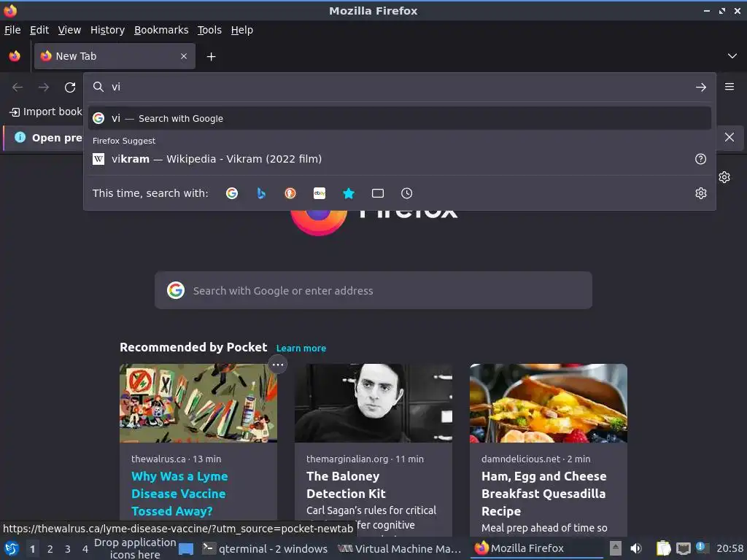Click the taskbar clock showing 20:58
Screen dimensions: 747x560
pyautogui.click(x=729, y=548)
